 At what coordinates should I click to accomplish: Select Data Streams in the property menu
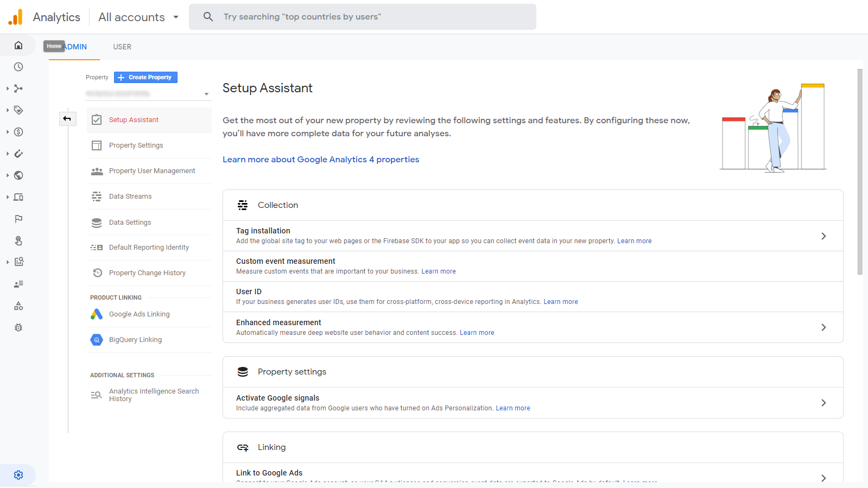pos(130,197)
